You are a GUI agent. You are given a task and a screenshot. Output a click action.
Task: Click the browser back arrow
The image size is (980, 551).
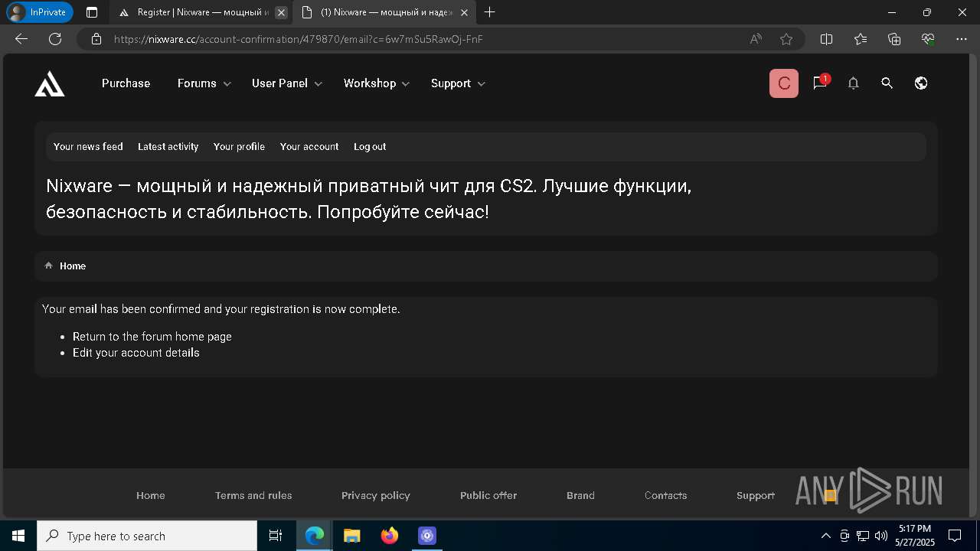[x=21, y=39]
